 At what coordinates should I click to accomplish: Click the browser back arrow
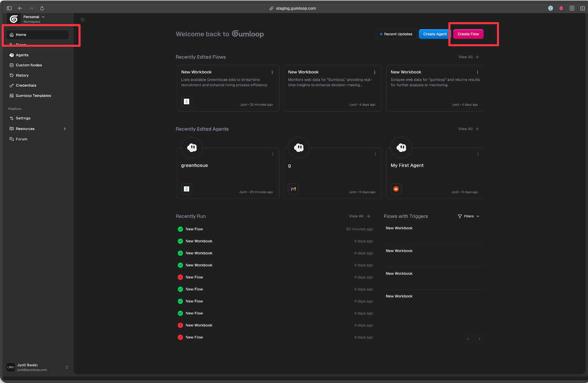(20, 8)
